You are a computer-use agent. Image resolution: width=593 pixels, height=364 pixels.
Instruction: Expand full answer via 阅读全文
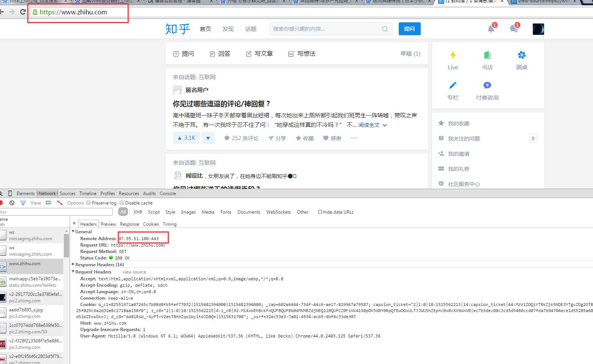point(373,125)
